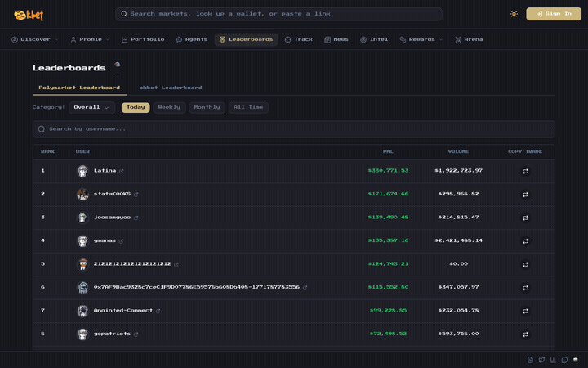588x368 pixels.
Task: Click the Sign In button
Action: click(554, 14)
